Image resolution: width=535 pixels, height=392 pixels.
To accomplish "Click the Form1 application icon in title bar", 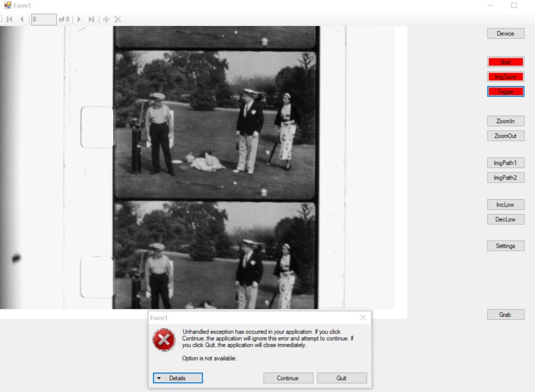I will point(7,5).
